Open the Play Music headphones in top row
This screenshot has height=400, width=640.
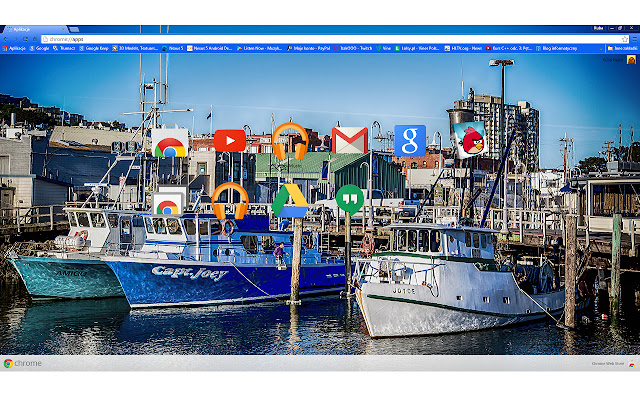290,141
